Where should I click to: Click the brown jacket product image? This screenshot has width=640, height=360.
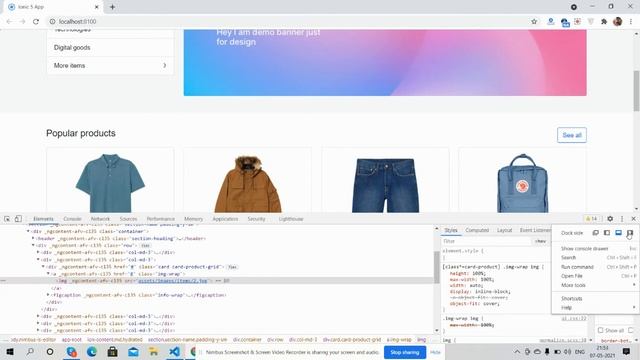(x=248, y=184)
